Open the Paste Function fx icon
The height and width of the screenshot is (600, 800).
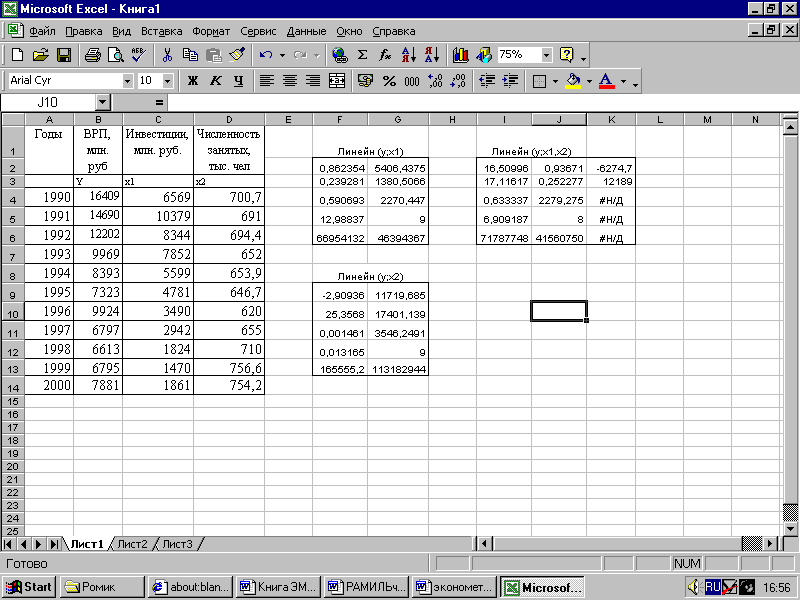[385, 55]
